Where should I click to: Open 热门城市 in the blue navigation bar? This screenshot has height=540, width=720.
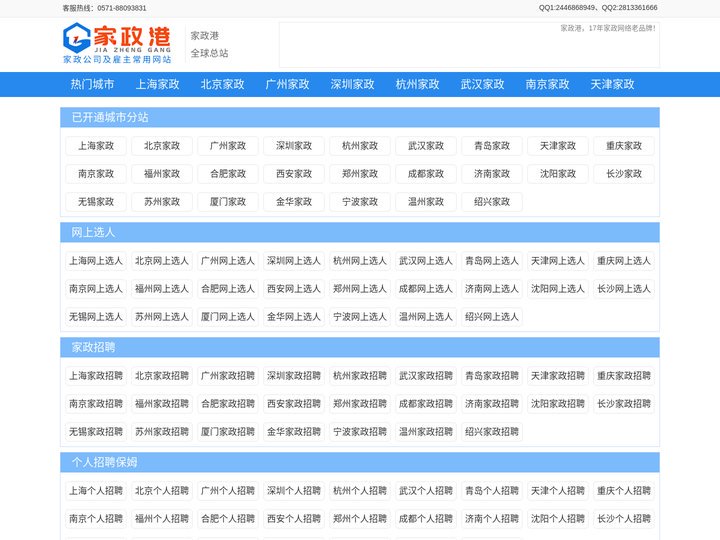coord(92,84)
